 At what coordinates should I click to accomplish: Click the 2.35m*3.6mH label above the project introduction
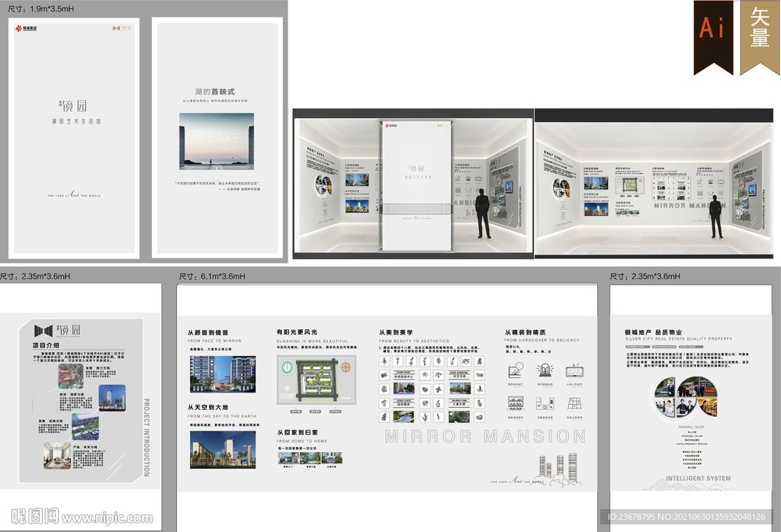(35, 276)
